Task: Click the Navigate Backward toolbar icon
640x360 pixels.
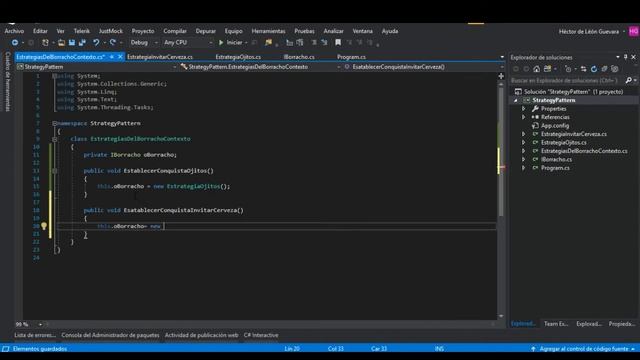Action: coord(15,42)
